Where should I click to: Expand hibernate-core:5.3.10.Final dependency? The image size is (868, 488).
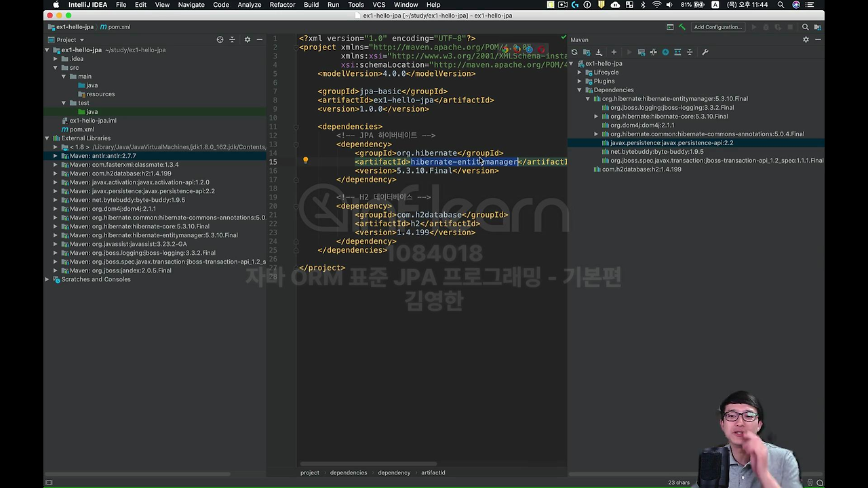tap(596, 117)
